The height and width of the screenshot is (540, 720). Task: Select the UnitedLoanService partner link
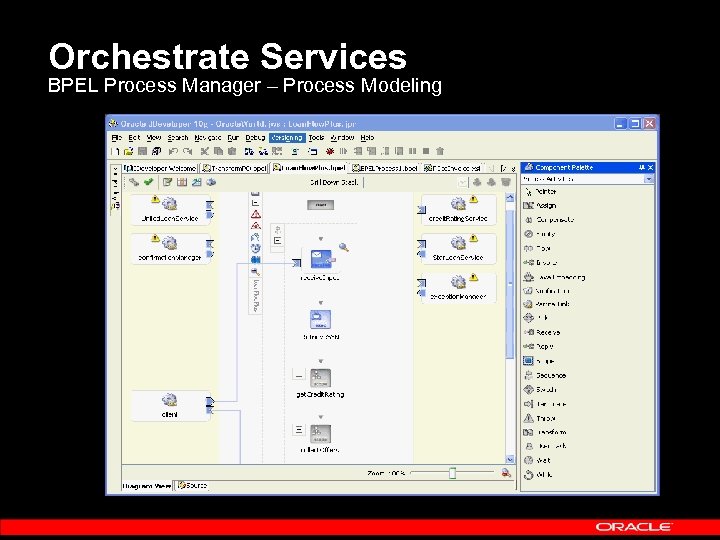171,209
